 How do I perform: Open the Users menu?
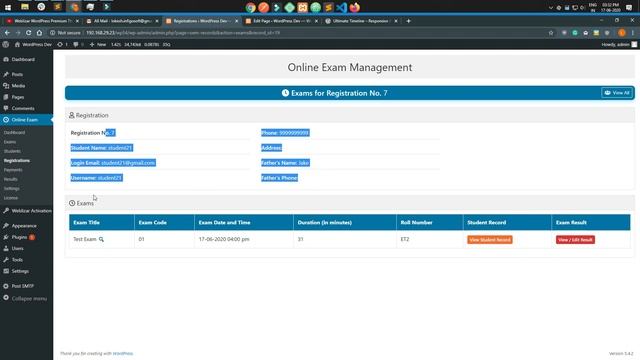coord(18,249)
